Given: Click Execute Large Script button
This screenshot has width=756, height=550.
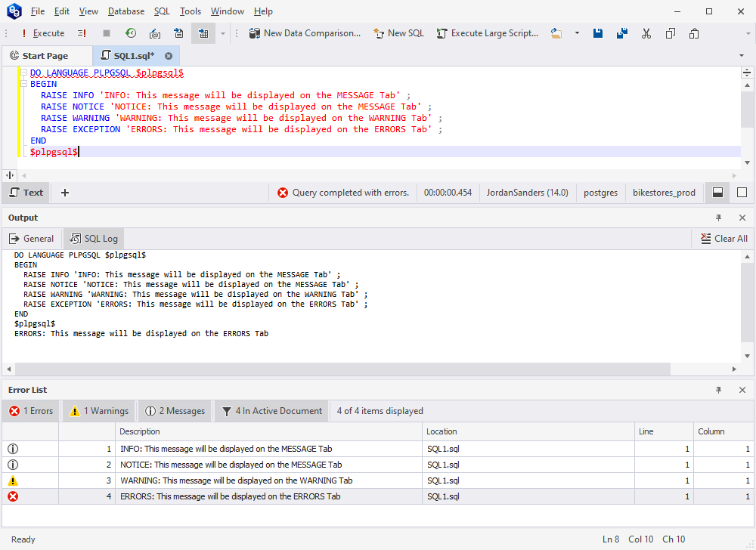Looking at the screenshot, I should [x=488, y=33].
